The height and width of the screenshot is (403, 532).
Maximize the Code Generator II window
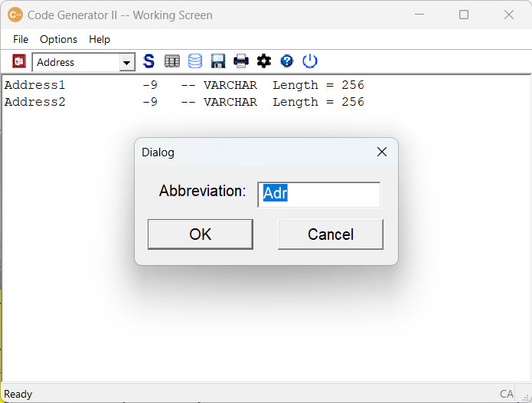point(464,15)
